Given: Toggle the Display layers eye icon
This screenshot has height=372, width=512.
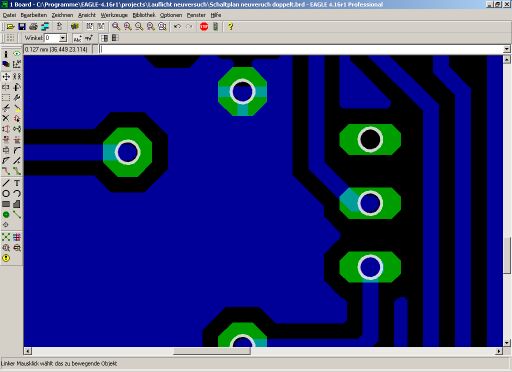Looking at the screenshot, I should tap(17, 54).
